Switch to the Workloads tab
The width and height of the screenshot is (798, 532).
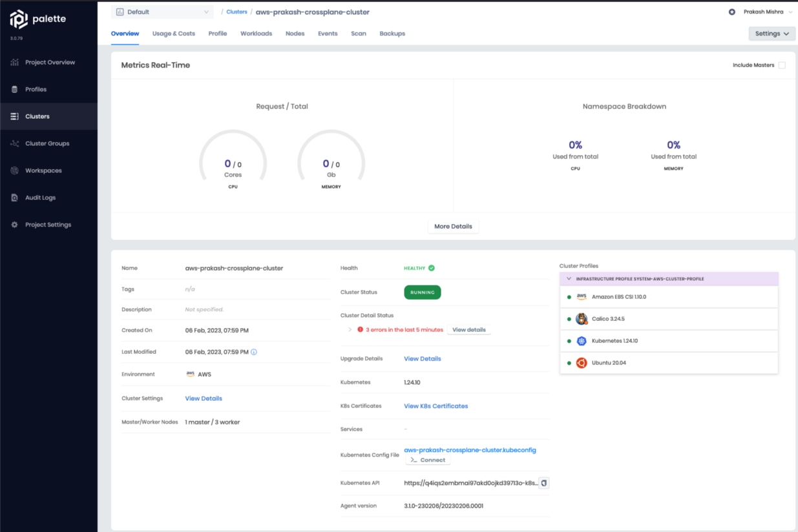coord(256,34)
